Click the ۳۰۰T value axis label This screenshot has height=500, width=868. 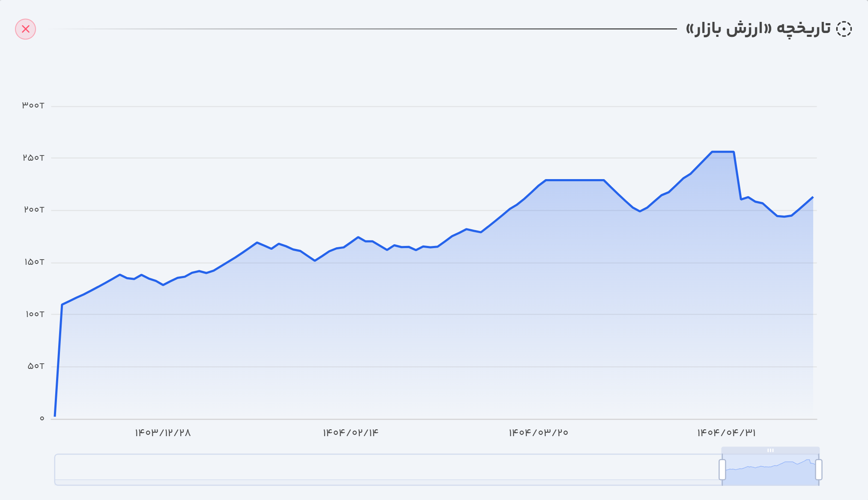coord(33,105)
